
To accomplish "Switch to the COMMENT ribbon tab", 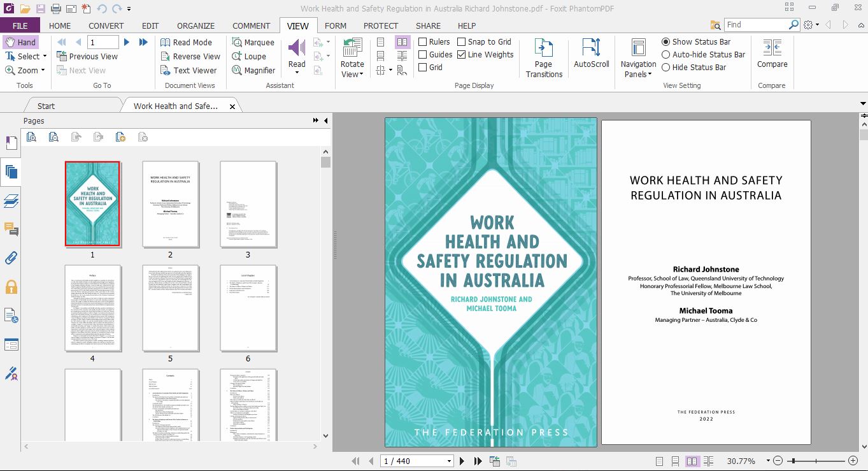I will tap(251, 25).
